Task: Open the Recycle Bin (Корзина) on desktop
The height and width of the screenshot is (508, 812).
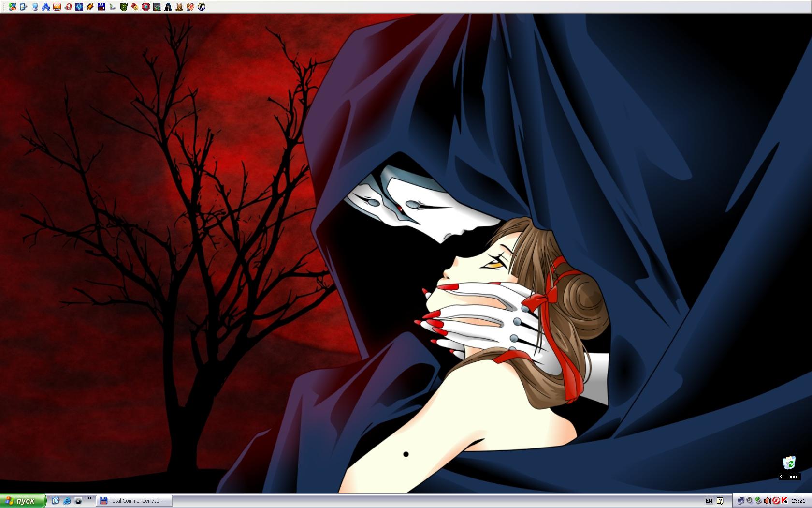Action: (x=789, y=467)
